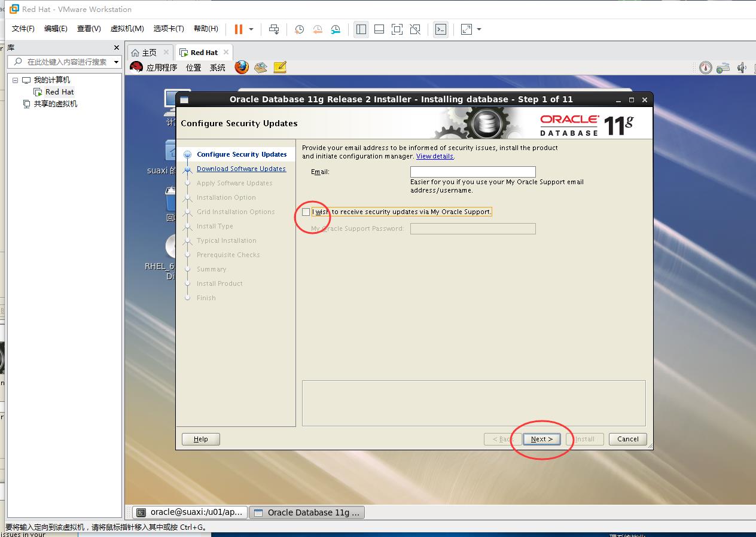Open the notes icon in guest panel
This screenshot has width=756, height=537.
pyautogui.click(x=280, y=68)
